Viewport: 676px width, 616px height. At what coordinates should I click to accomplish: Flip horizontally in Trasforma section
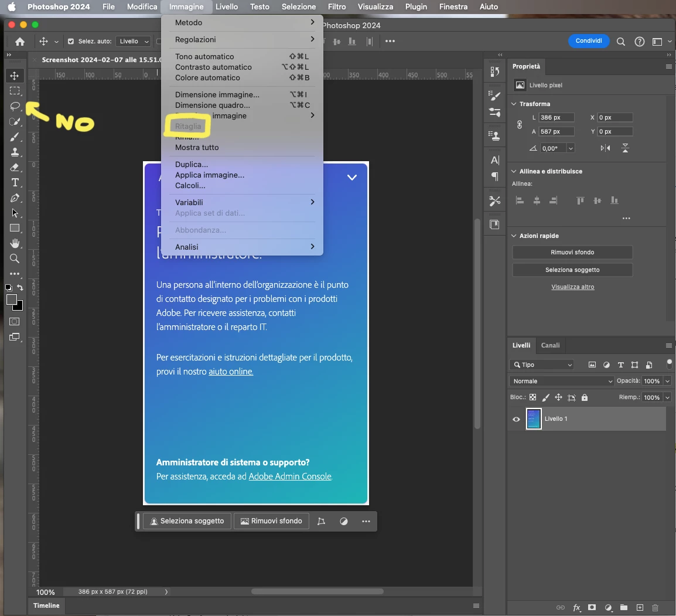[x=605, y=148]
